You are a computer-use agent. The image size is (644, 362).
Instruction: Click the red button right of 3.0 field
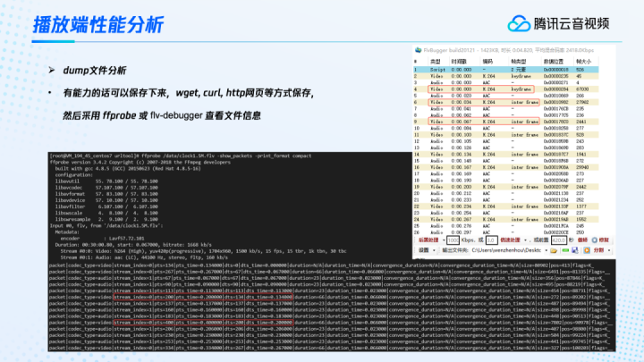tap(510, 240)
